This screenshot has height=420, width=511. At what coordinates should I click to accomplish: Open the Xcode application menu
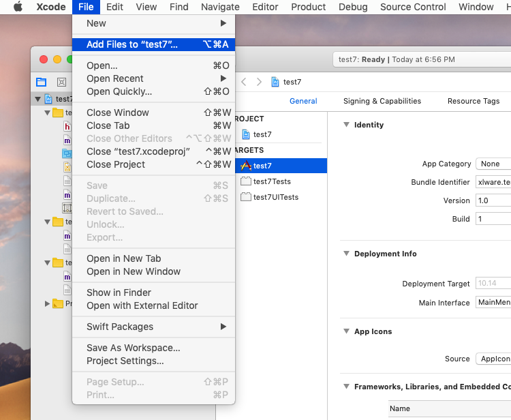point(51,7)
